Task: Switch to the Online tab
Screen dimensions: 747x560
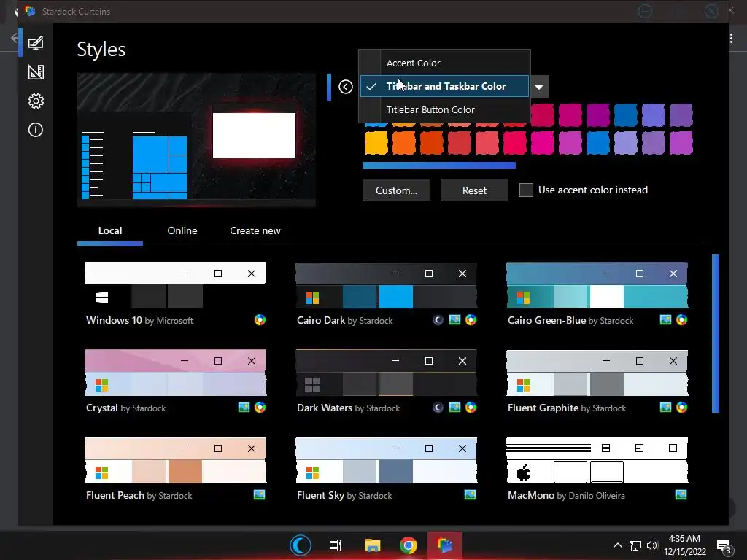Action: pyautogui.click(x=182, y=230)
